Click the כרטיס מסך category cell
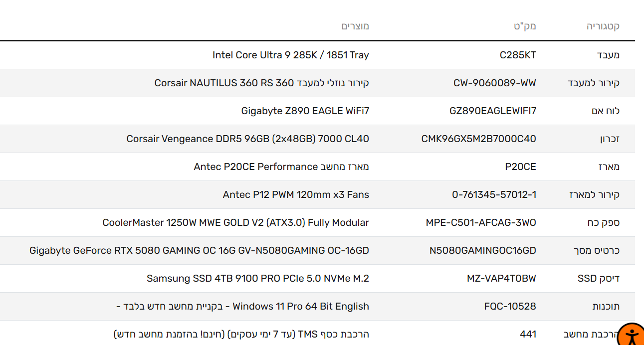The height and width of the screenshot is (345, 644). [x=596, y=250]
